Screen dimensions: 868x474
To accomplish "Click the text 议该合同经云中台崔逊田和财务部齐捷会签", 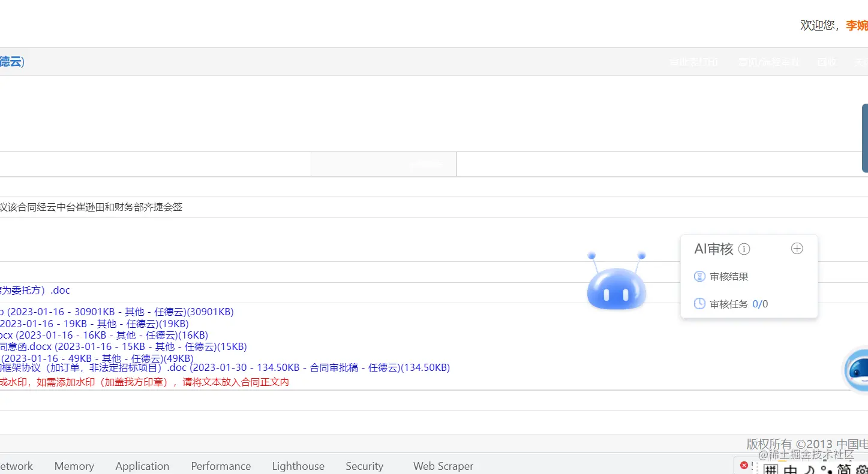I will click(91, 207).
